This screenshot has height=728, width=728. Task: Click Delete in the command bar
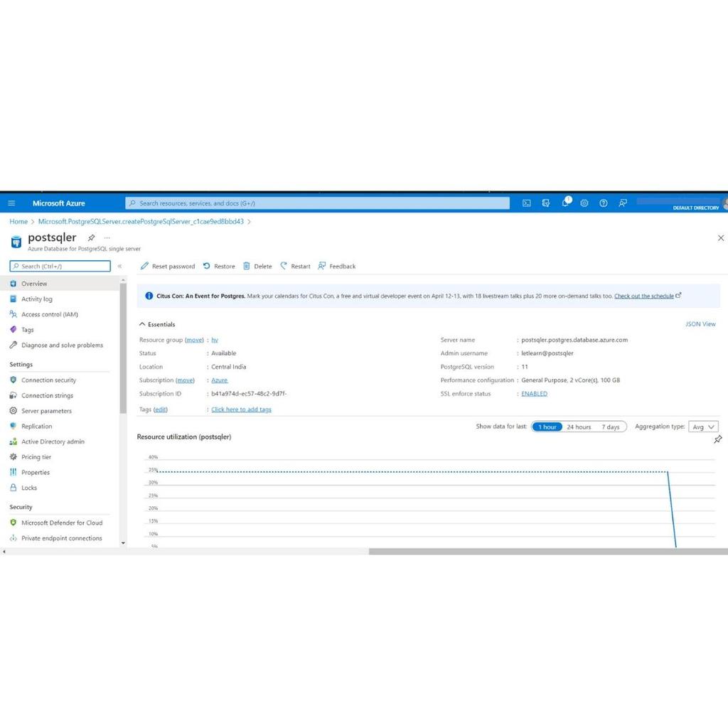coord(257,266)
